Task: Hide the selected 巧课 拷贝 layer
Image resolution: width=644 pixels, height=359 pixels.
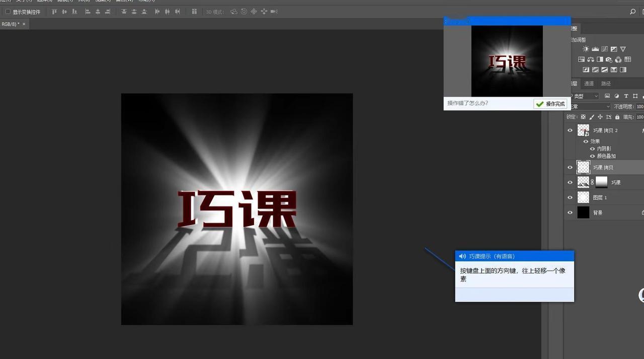Action: pyautogui.click(x=570, y=168)
